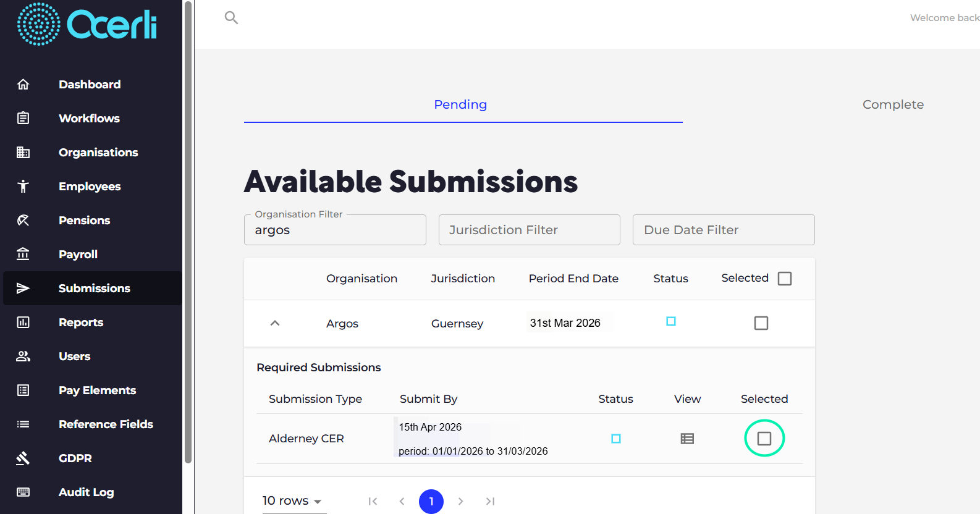This screenshot has width=980, height=514.
Task: Switch to the Pending tab
Action: click(x=460, y=104)
